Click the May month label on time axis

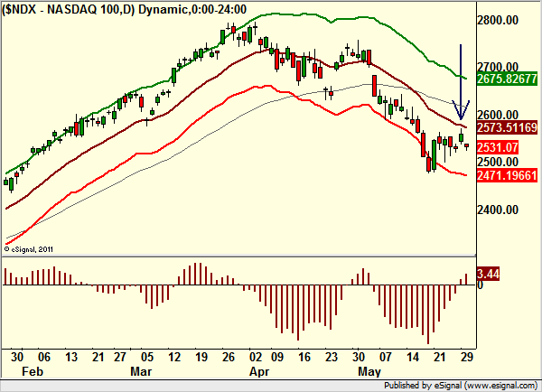click(x=369, y=371)
